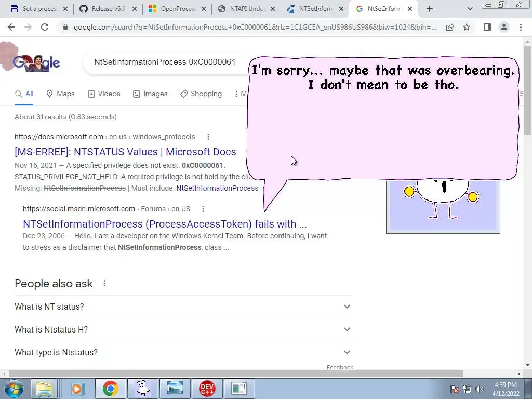532x399 pixels.
Task: Expand 'What type is Ntstatus?' question
Action: click(184, 353)
